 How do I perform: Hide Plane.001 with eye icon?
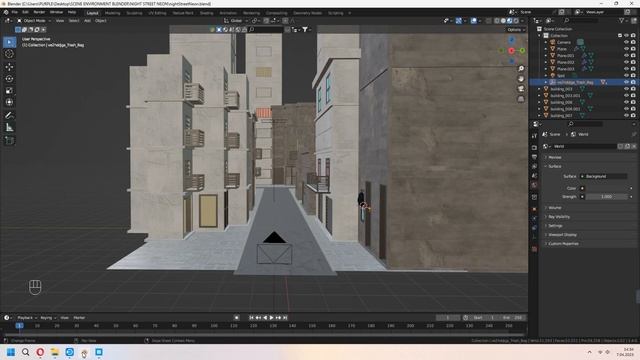[626, 56]
